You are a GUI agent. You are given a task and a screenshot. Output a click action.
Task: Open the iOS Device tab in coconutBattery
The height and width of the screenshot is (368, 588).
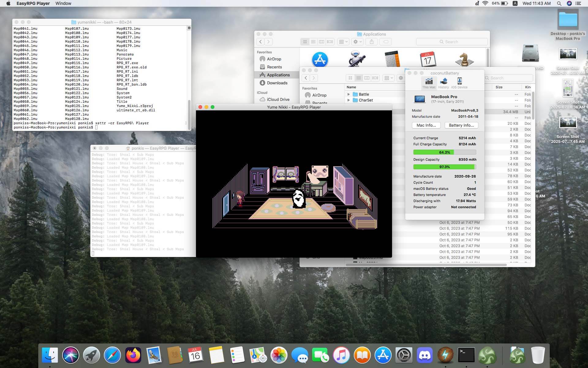459,83
